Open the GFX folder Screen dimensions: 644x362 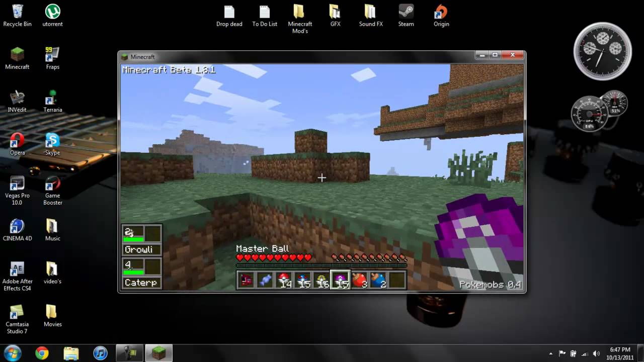tap(335, 15)
